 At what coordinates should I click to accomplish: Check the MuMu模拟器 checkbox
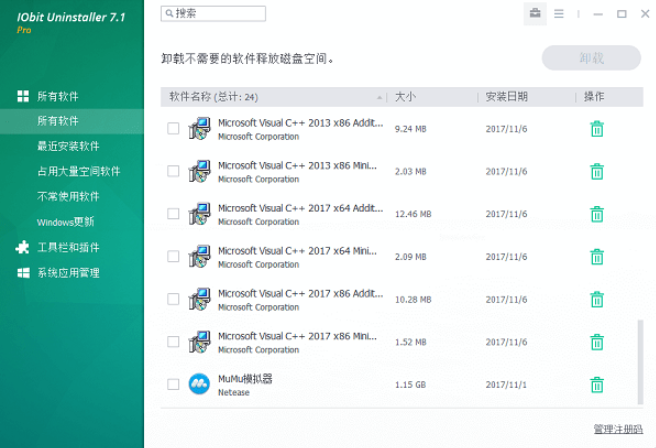click(173, 384)
